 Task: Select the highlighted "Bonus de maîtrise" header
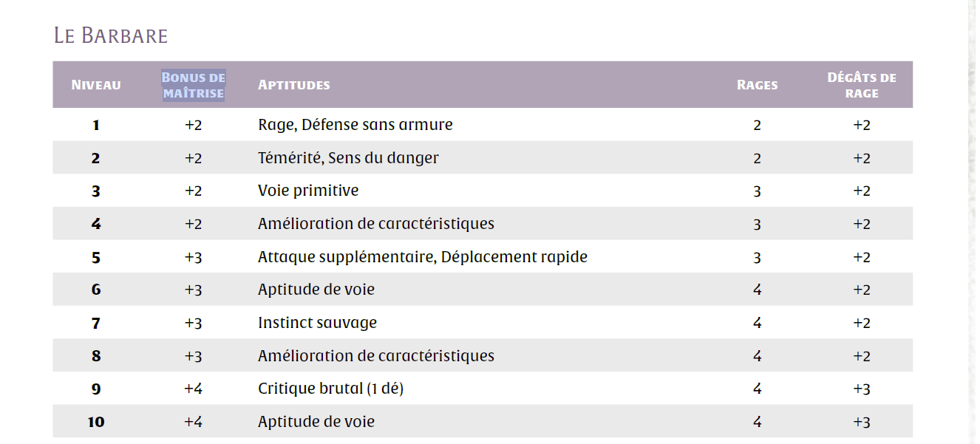point(193,85)
